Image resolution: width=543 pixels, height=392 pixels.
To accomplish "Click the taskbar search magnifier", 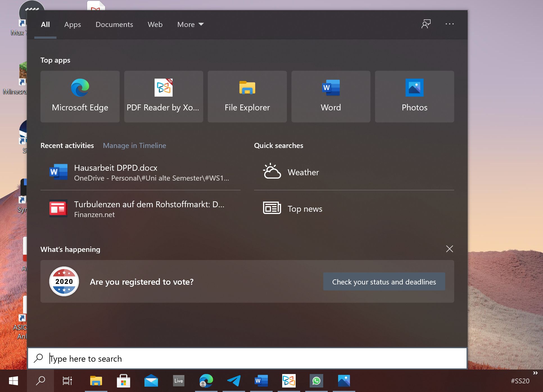I will (x=40, y=381).
